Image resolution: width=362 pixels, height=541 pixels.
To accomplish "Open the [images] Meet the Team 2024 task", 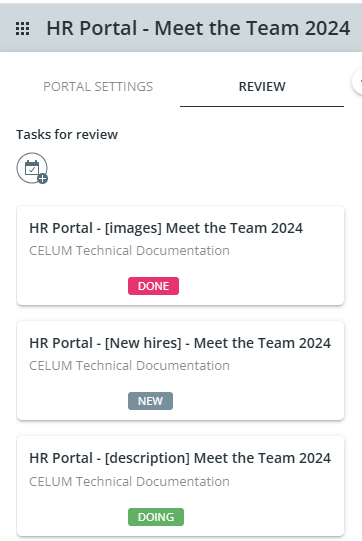I will [166, 228].
